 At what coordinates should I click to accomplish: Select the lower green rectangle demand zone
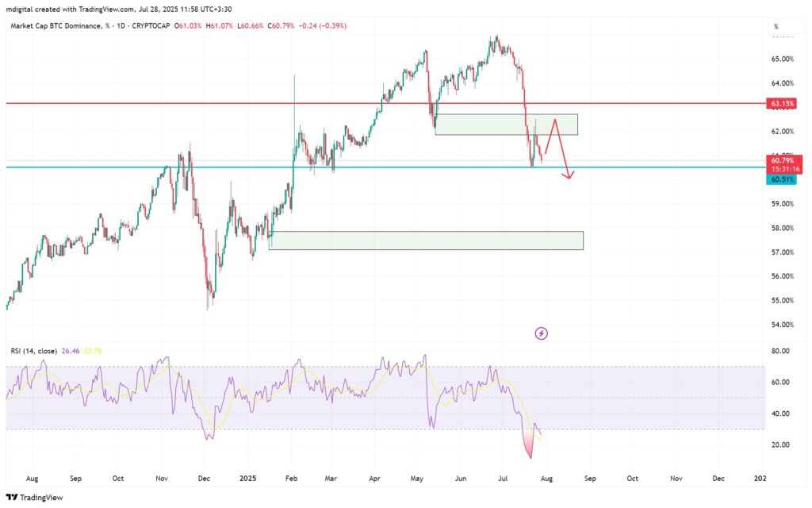[x=426, y=241]
